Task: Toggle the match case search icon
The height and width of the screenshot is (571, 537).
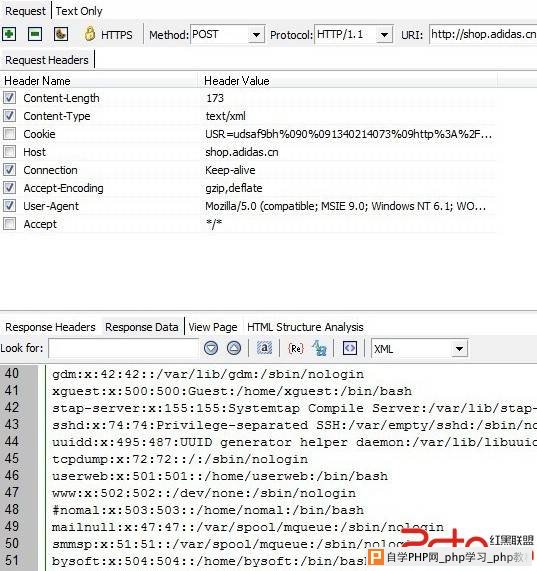Action: 264,348
